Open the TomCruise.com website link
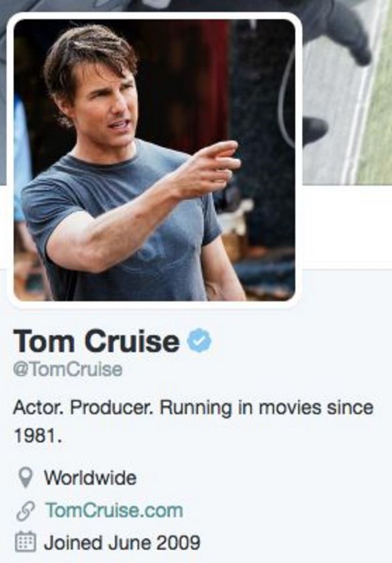 point(113,510)
